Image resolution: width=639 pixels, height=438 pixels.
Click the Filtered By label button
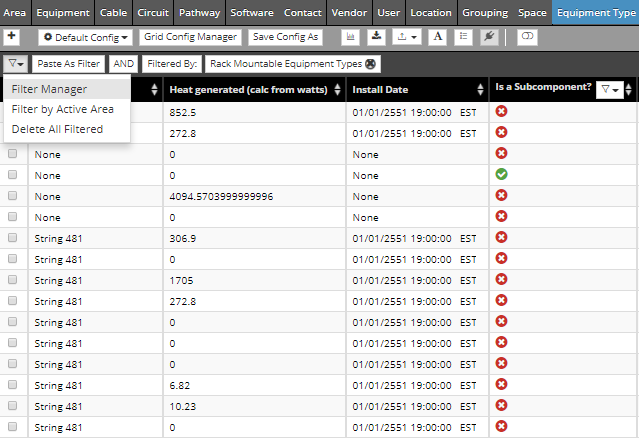coord(172,64)
